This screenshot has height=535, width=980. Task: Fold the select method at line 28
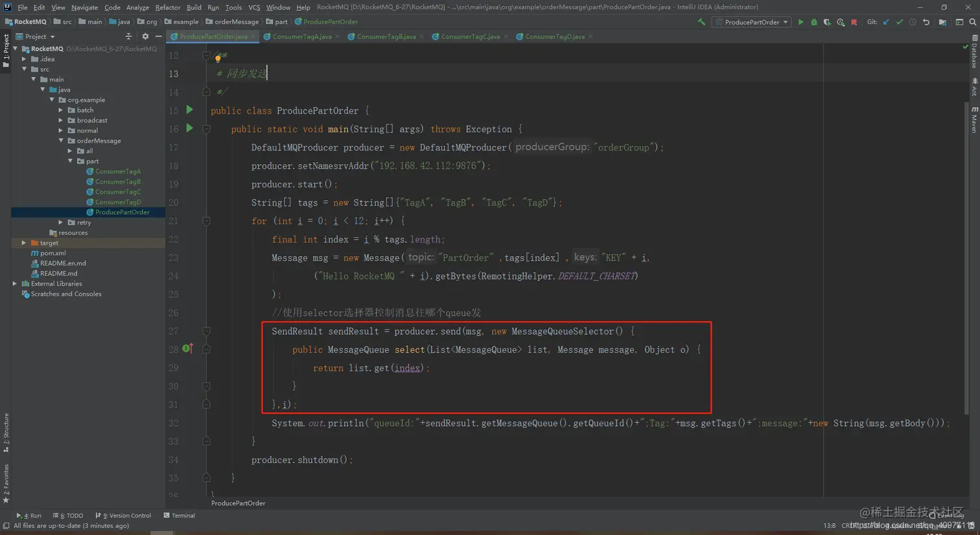point(206,350)
